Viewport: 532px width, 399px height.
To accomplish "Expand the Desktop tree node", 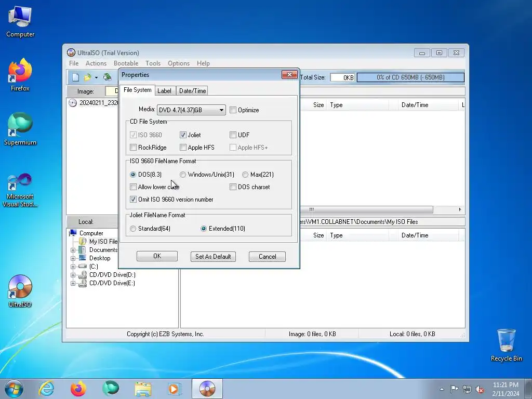I will (73, 258).
